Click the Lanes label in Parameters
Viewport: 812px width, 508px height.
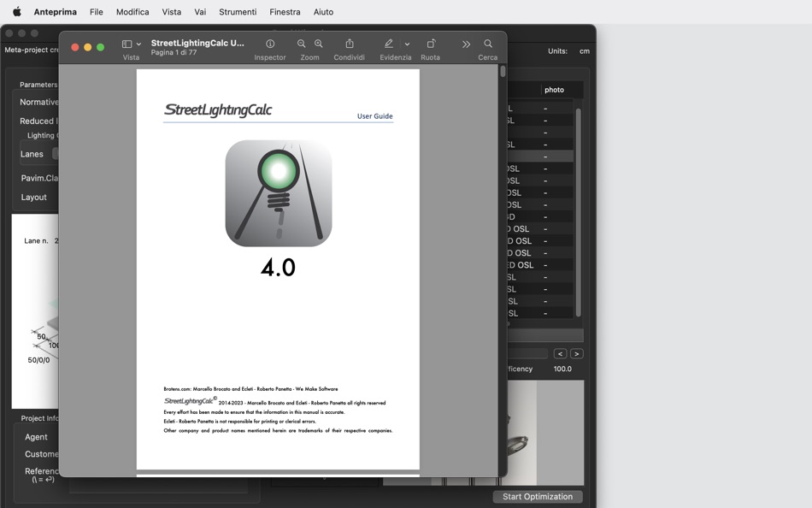[x=32, y=154]
